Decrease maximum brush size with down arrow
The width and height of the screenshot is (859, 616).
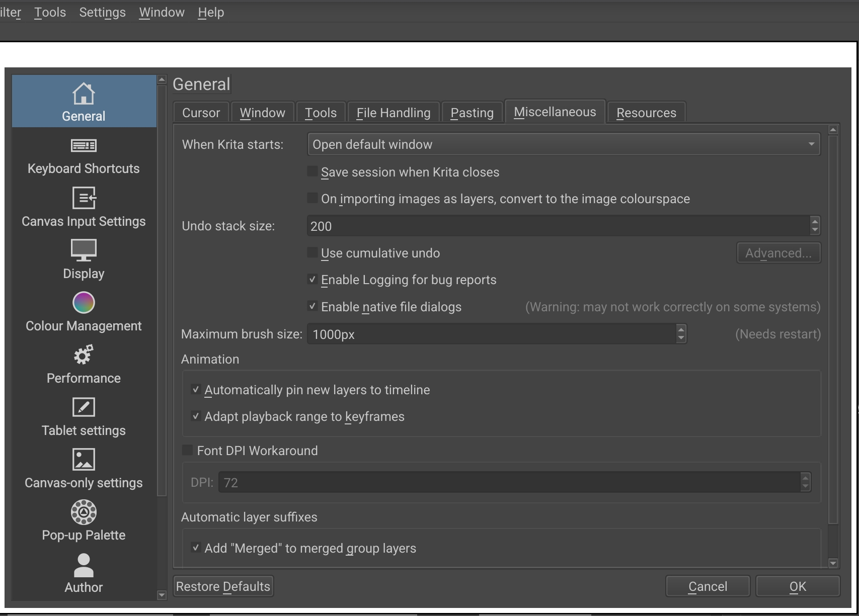[681, 338]
